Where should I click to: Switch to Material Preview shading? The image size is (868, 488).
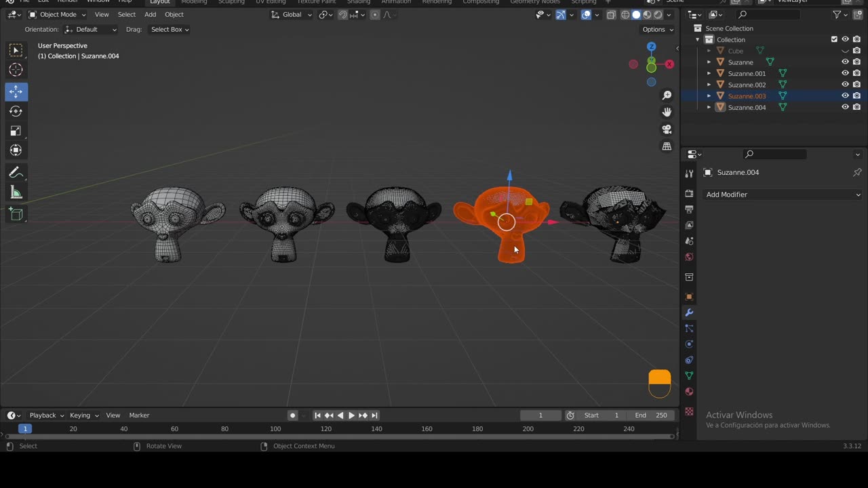pyautogui.click(x=647, y=14)
